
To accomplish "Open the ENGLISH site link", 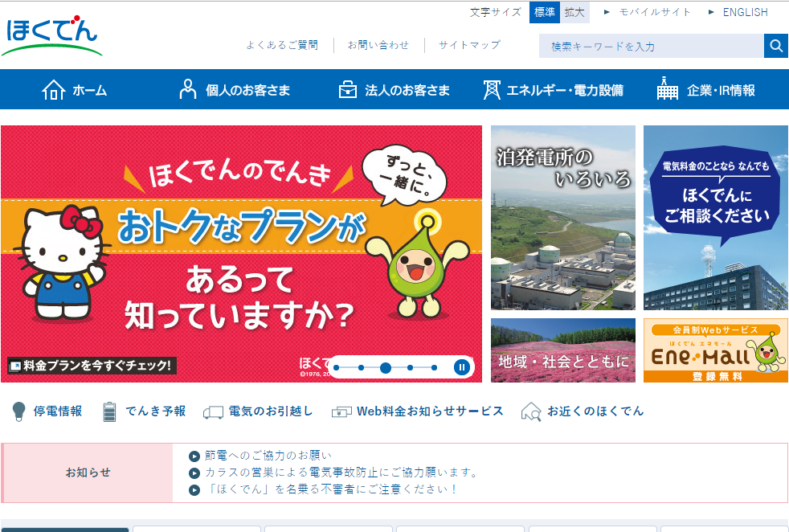I will [745, 12].
